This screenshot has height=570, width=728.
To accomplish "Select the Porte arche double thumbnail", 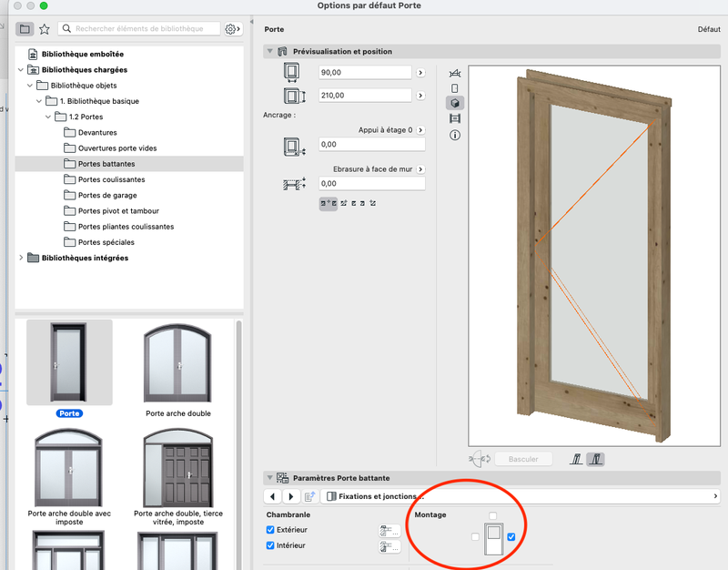I will (177, 363).
